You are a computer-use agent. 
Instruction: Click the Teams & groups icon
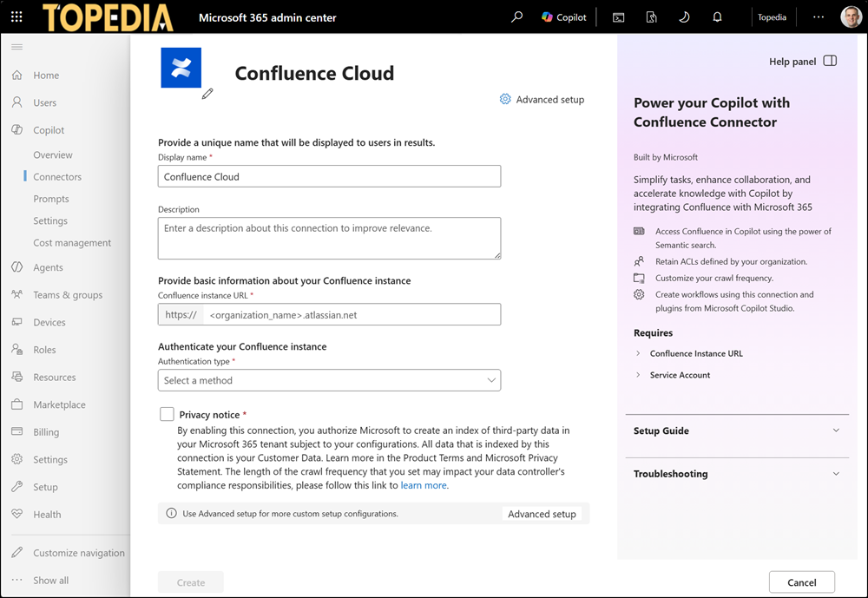[x=17, y=294]
